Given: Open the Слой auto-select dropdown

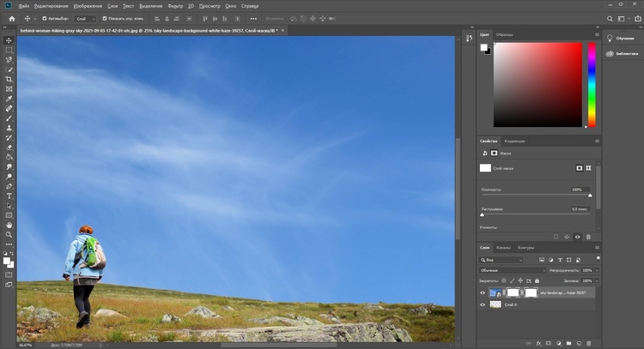Looking at the screenshot, I should [x=85, y=17].
